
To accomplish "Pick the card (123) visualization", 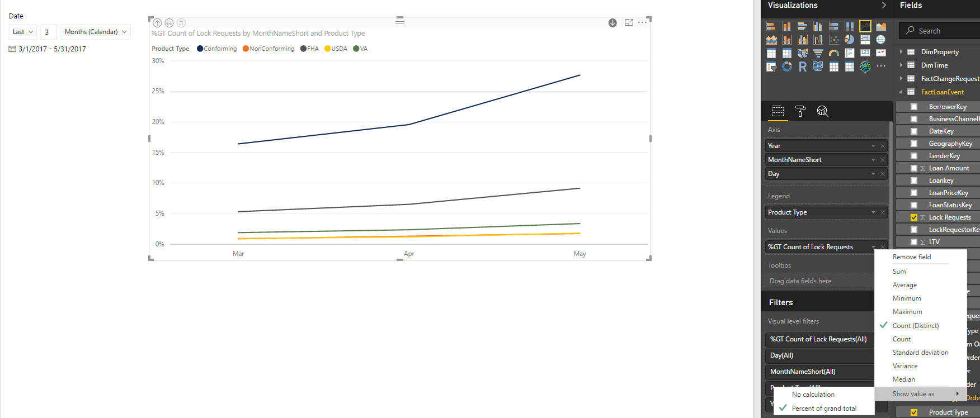I will [865, 53].
